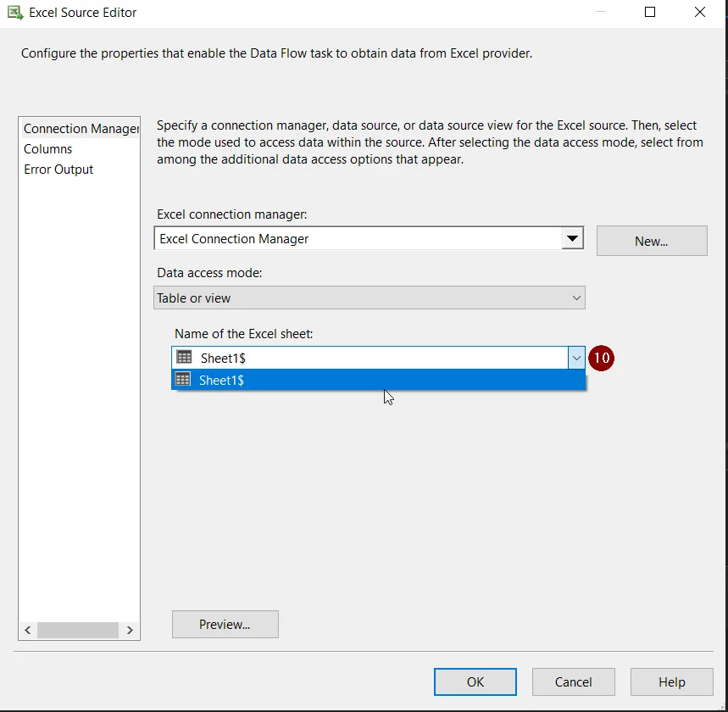Click the 'Excel connection manager:' label
Viewport: 728px width, 712px height.
[x=232, y=214]
